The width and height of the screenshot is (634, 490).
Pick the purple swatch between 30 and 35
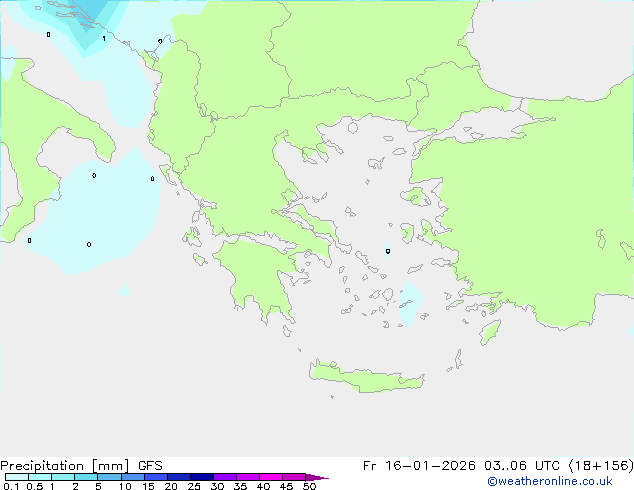225,477
